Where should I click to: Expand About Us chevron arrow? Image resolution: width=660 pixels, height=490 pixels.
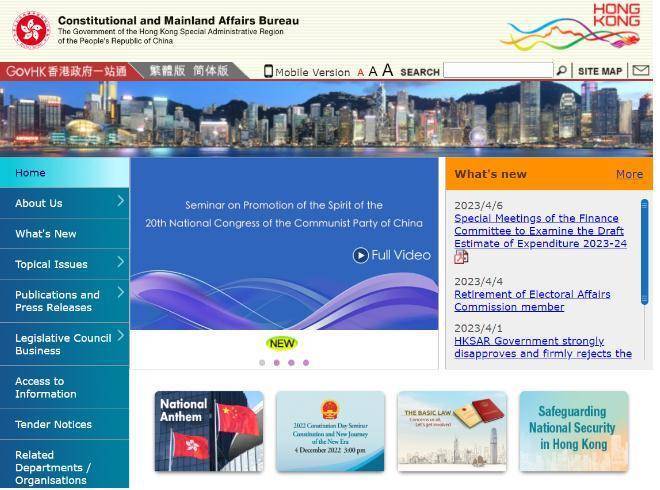pyautogui.click(x=120, y=201)
